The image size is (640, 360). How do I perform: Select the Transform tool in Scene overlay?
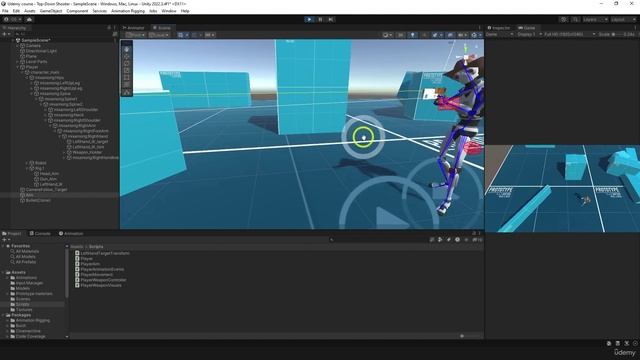point(127,84)
